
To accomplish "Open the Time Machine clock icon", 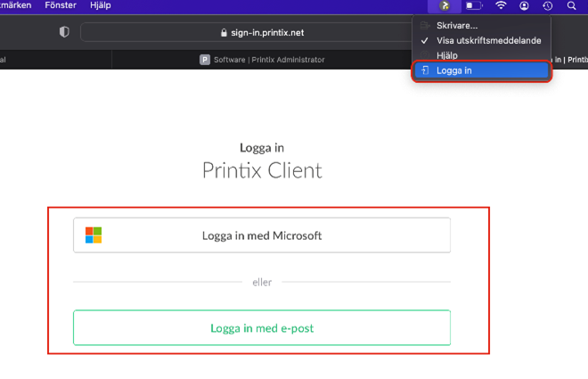I will tap(548, 5).
